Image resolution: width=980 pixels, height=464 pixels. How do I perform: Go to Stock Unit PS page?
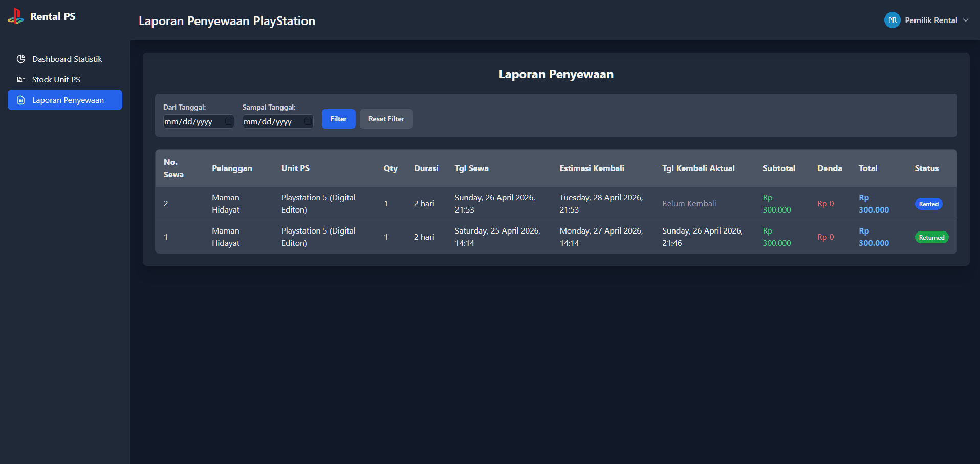point(65,79)
